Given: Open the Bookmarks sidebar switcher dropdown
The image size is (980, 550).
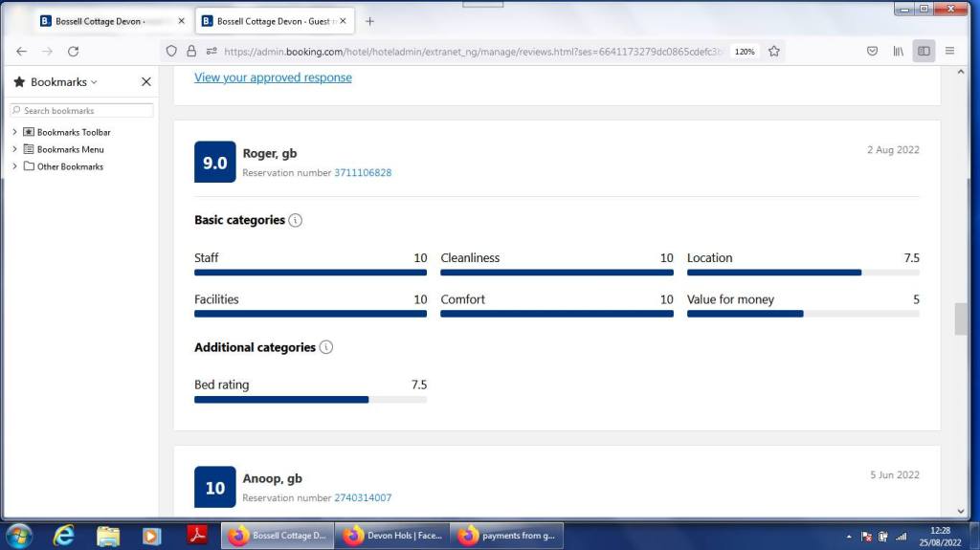Looking at the screenshot, I should pos(63,82).
